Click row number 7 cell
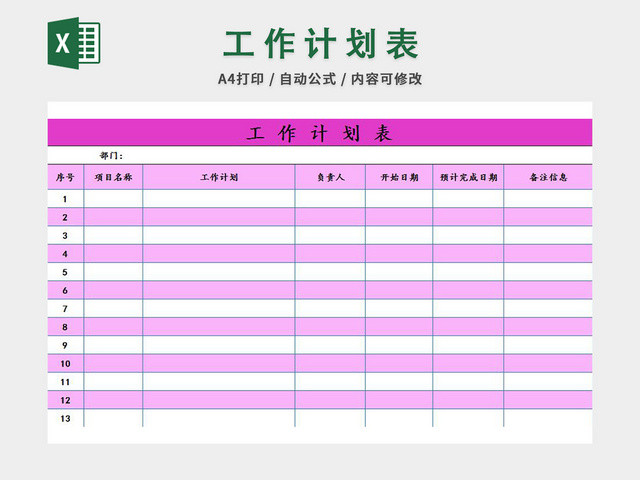The image size is (640, 480). pos(66,309)
